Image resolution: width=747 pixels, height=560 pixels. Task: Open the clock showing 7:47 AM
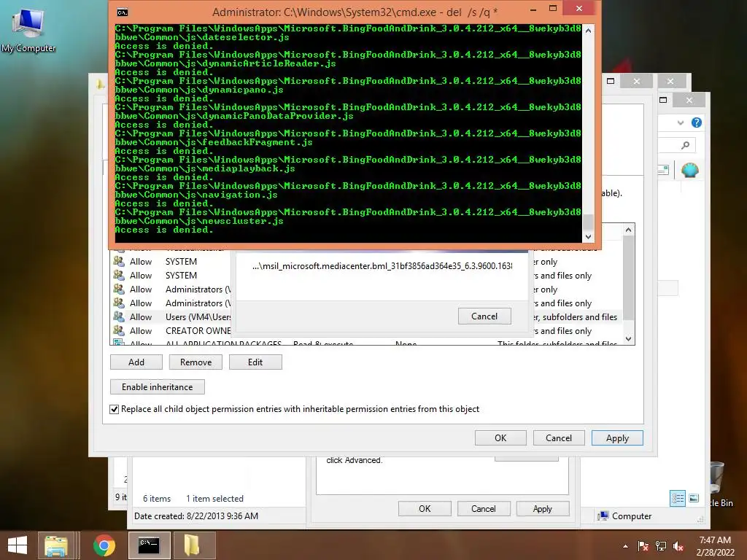pyautogui.click(x=715, y=546)
